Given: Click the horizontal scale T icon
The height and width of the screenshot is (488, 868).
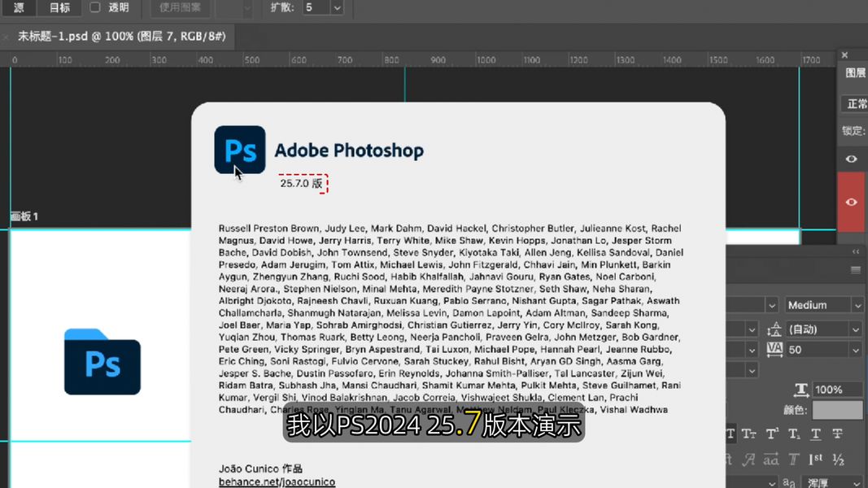Looking at the screenshot, I should tap(800, 390).
